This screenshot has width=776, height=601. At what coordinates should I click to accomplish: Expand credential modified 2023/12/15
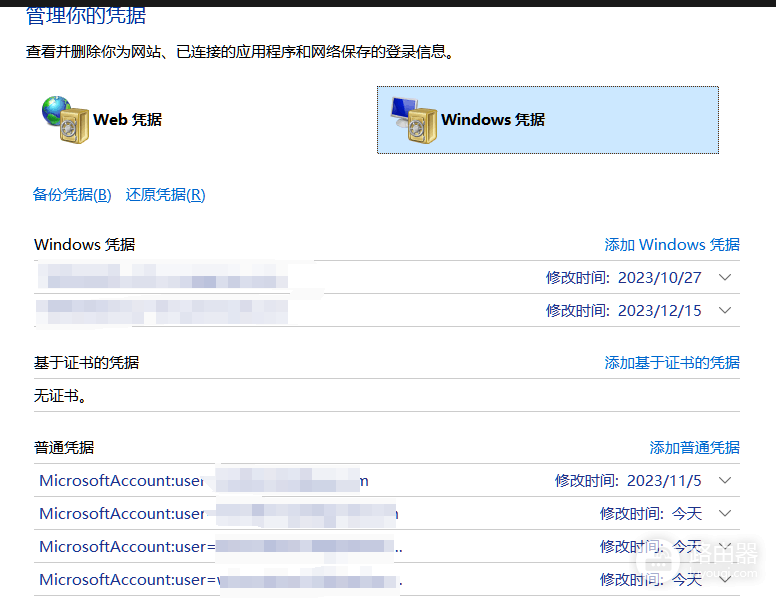(x=725, y=310)
